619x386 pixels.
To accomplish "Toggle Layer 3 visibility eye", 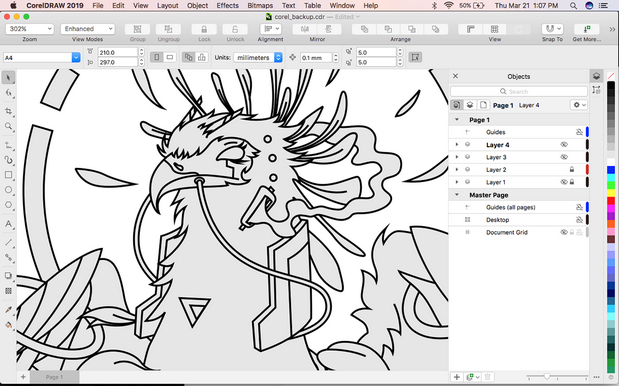I will pos(564,157).
